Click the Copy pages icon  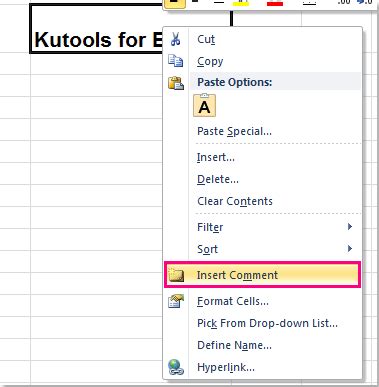pyautogui.click(x=176, y=61)
